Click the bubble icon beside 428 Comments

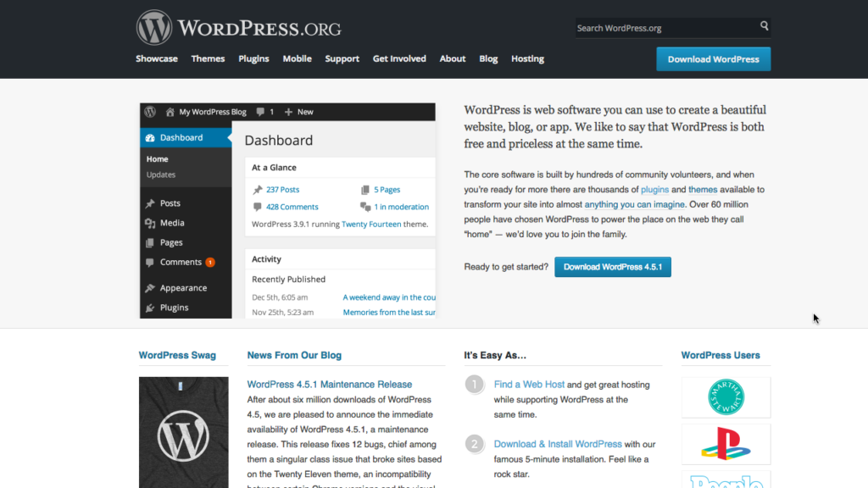(x=258, y=207)
